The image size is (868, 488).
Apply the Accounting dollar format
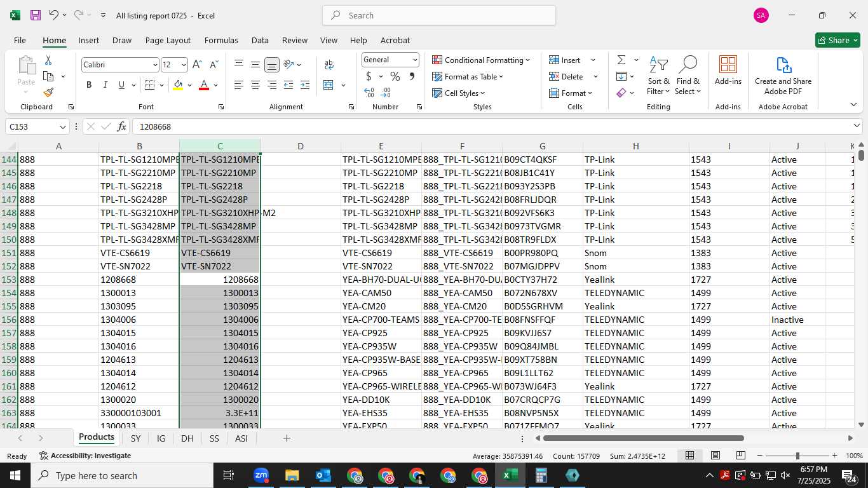369,77
